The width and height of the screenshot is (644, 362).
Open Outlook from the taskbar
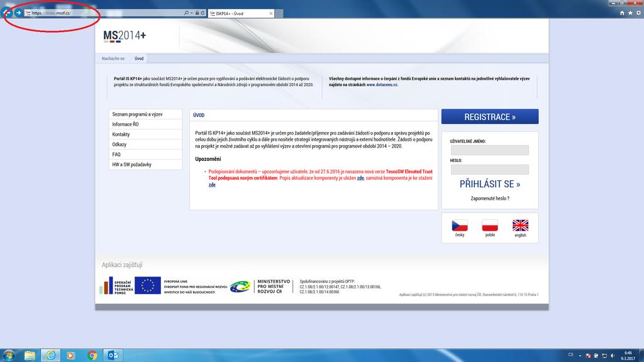[113, 356]
